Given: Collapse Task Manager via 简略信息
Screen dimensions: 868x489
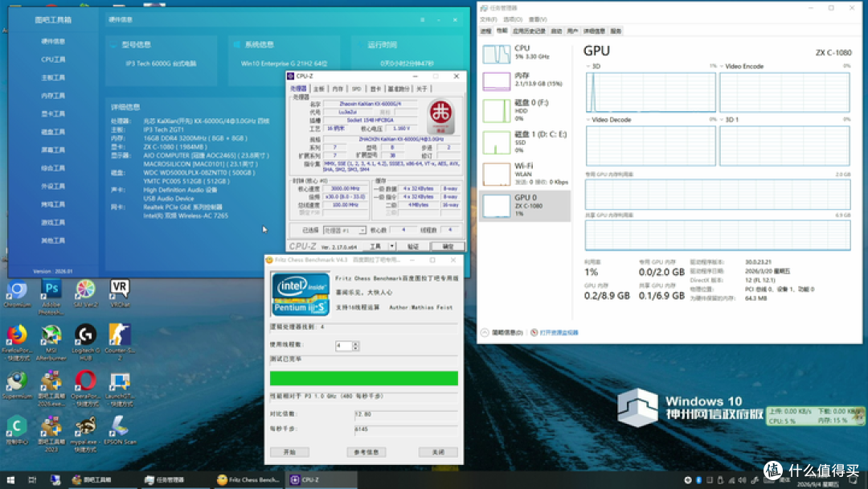Looking at the screenshot, I should [502, 333].
